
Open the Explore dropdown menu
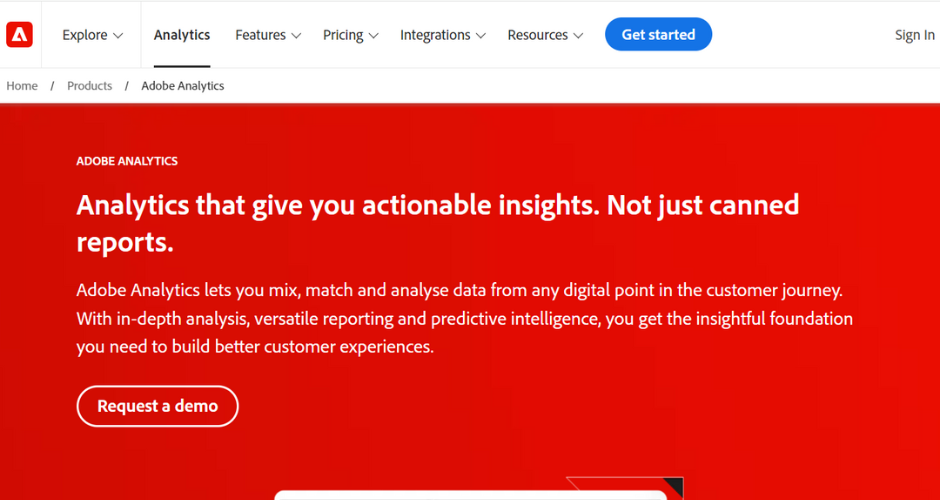pyautogui.click(x=92, y=35)
